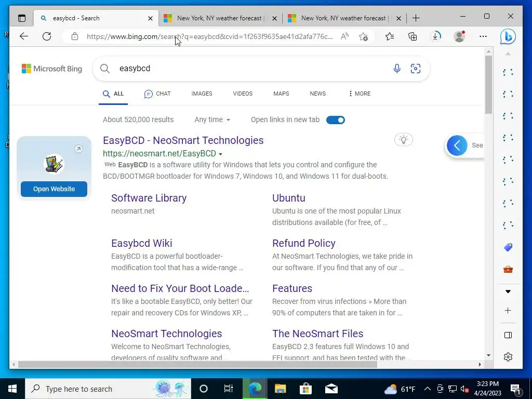Open the taskbar weather 61°F widget
Image resolution: width=532 pixels, height=399 pixels.
click(400, 389)
